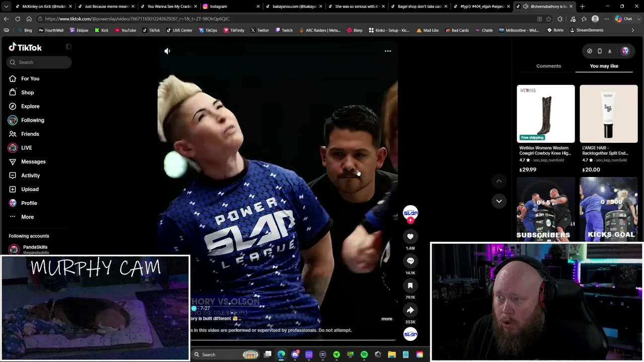Open the profile avatar menu
This screenshot has height=362, width=644.
click(625, 51)
